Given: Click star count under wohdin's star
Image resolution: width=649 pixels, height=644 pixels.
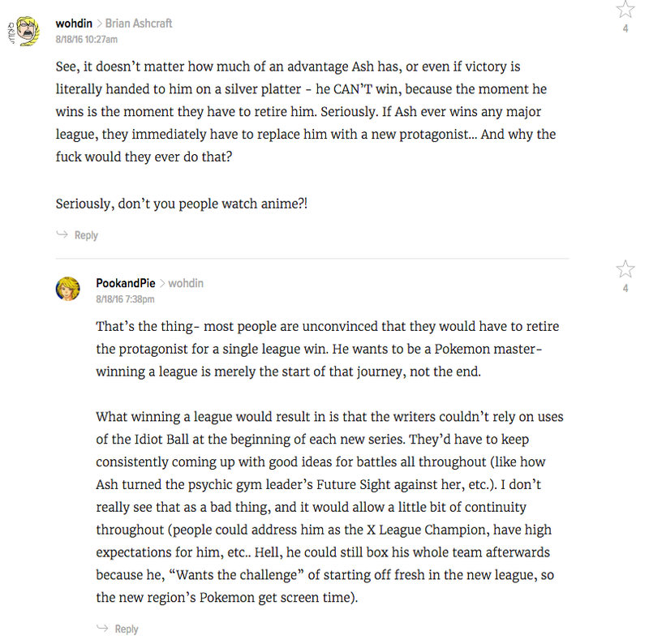Looking at the screenshot, I should click(625, 28).
